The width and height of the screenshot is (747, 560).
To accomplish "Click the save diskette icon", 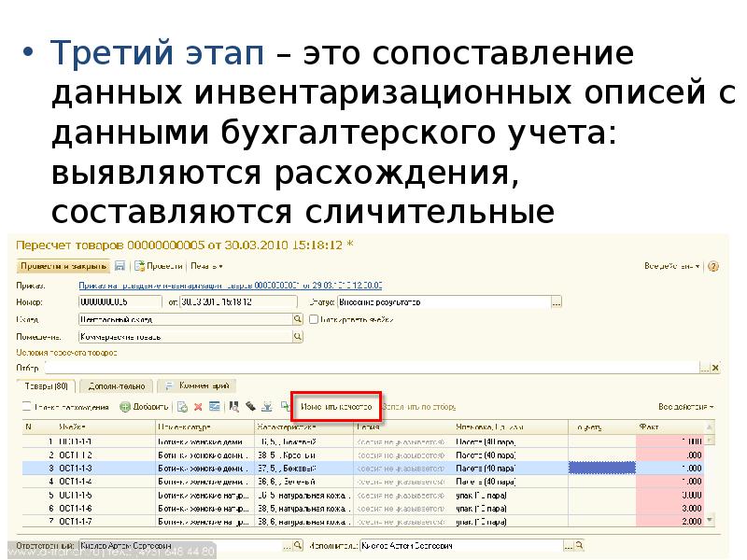I will 120,266.
